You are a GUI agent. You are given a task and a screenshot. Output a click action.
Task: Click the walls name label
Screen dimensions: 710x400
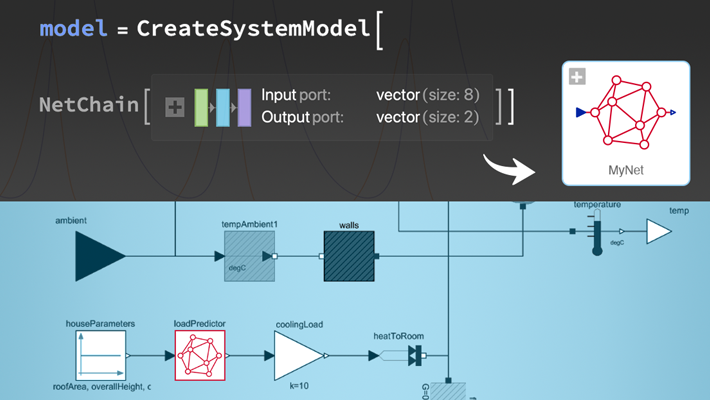pos(349,225)
